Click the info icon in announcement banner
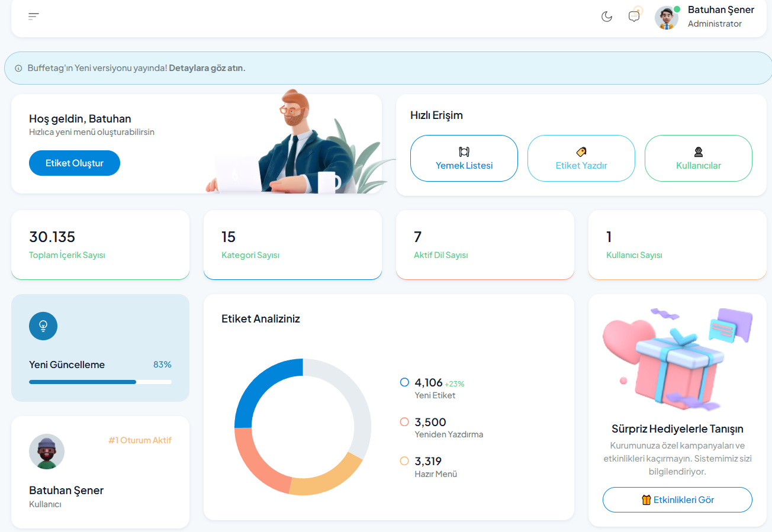 18,68
